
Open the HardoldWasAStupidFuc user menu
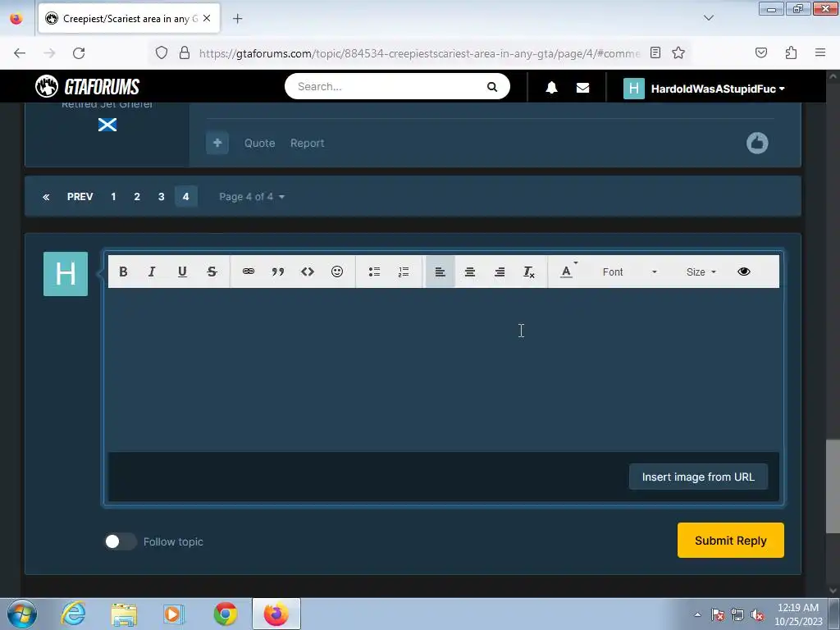point(704,89)
